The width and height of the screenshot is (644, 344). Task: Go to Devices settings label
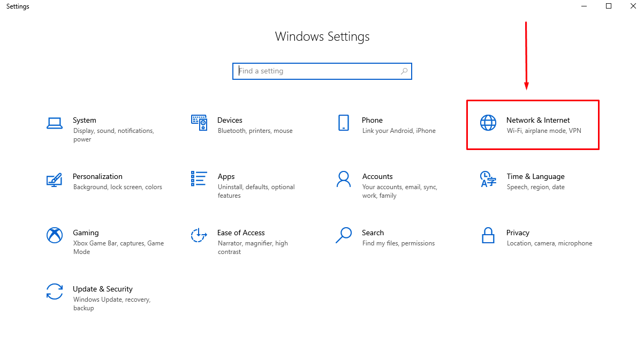(x=230, y=120)
